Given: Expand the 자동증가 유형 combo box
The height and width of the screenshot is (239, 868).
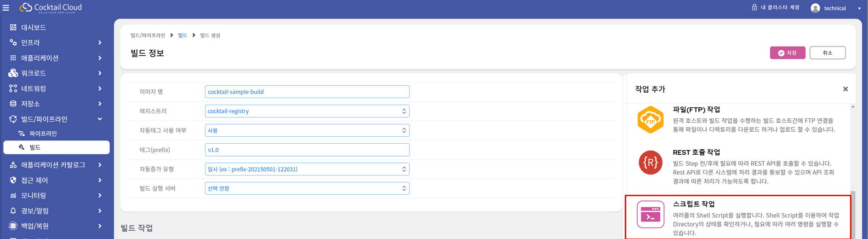Looking at the screenshot, I should click(307, 169).
